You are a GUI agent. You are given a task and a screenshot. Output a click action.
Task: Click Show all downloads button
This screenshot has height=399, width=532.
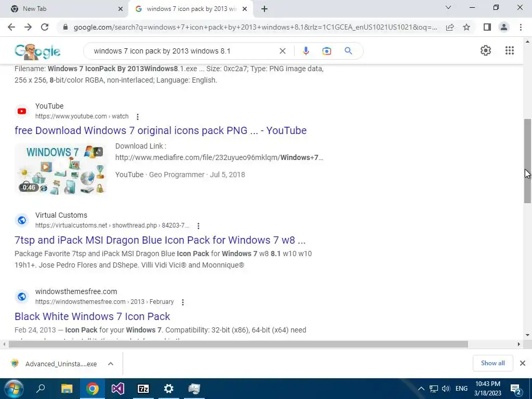(x=493, y=363)
